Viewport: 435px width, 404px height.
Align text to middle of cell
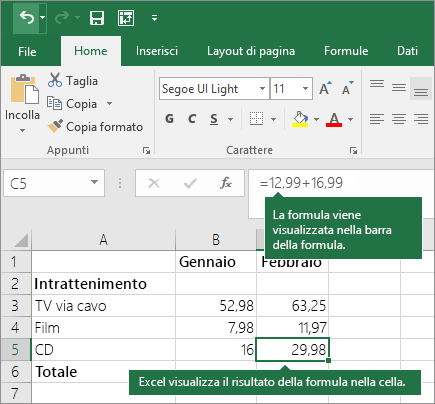[x=399, y=87]
